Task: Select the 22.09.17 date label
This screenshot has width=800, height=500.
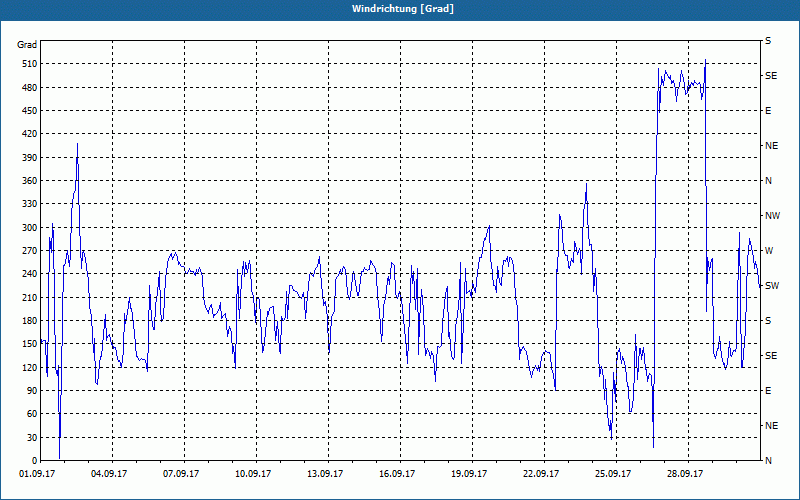Action: [x=541, y=474]
